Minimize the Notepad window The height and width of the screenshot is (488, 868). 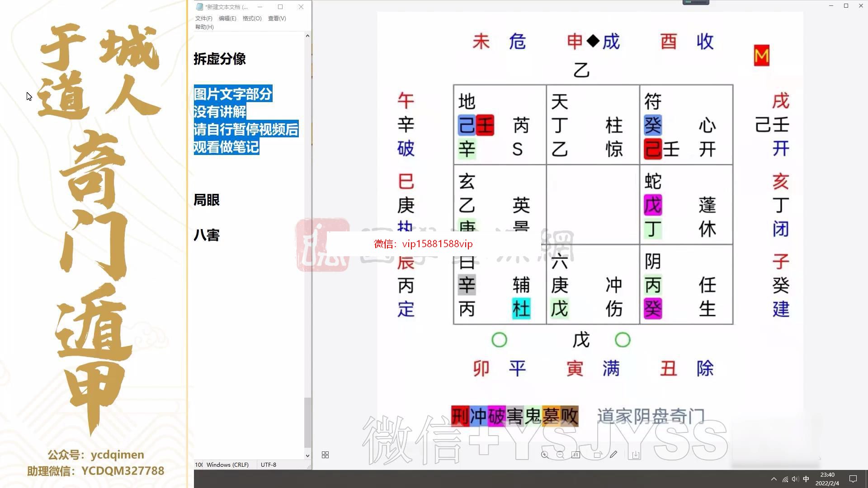click(x=260, y=7)
